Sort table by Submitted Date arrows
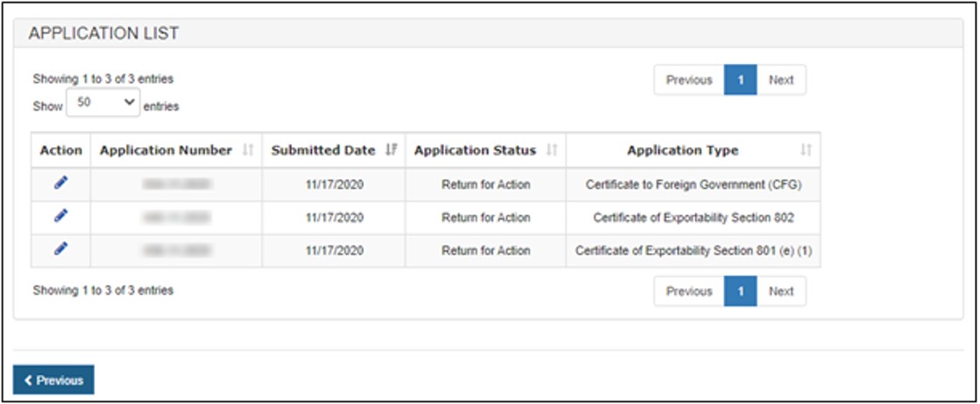Screen dimensions: 980x404 391,151
